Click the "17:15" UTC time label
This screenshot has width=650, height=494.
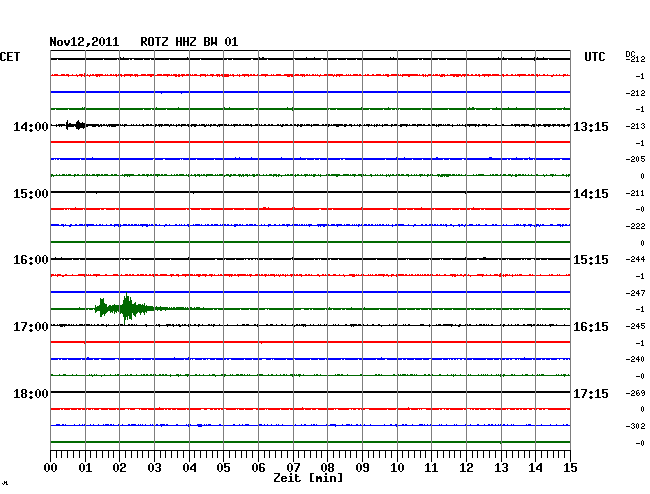pyautogui.click(x=591, y=393)
